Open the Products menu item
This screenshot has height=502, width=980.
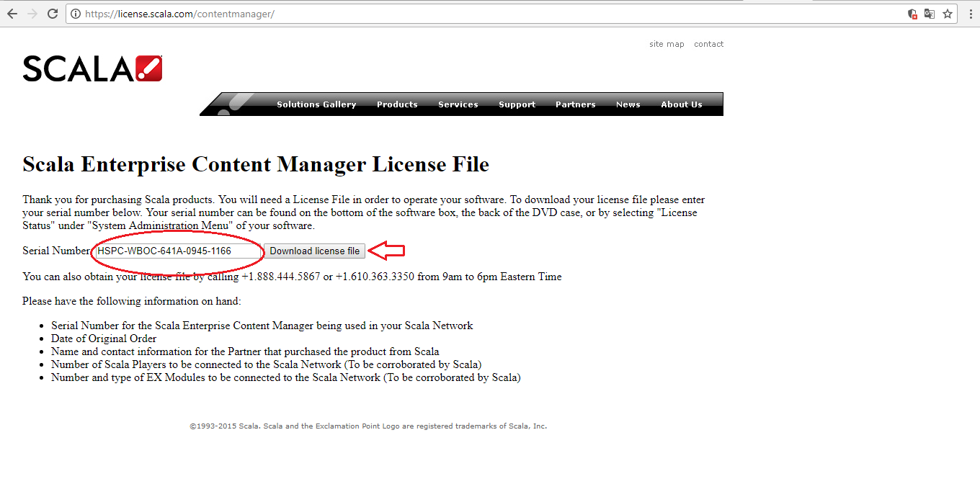tap(397, 104)
